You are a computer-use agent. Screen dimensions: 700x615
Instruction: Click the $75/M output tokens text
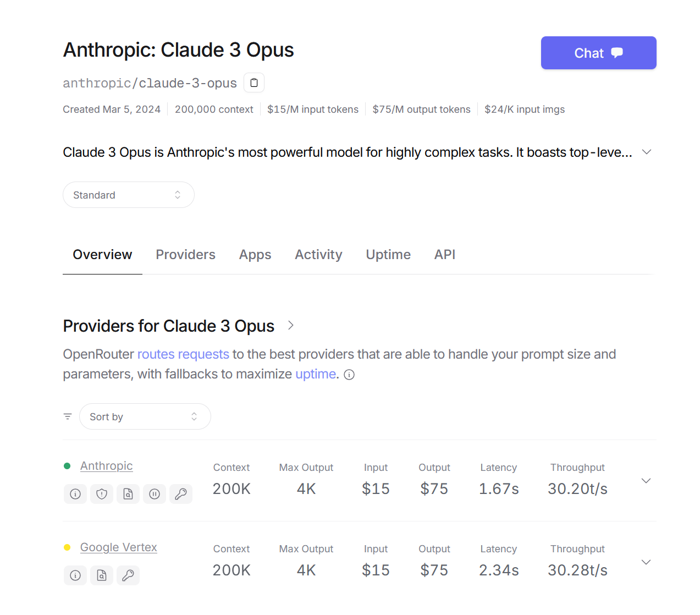click(422, 109)
